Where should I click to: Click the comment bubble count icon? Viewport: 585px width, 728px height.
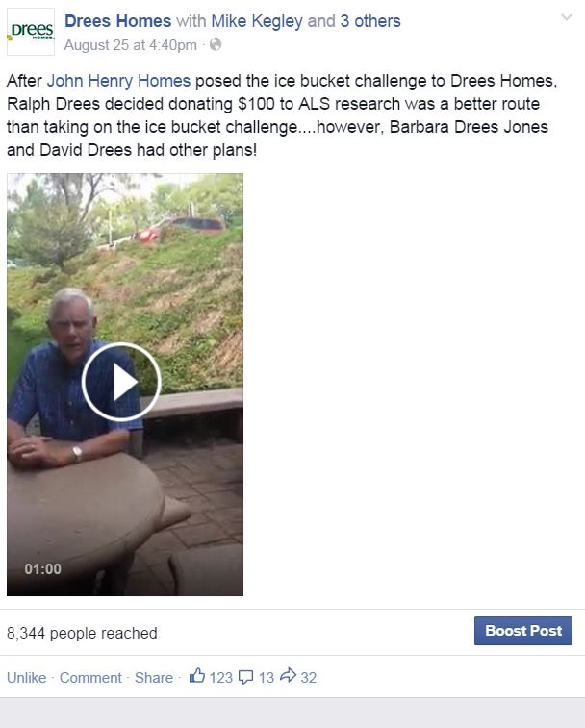click(245, 677)
